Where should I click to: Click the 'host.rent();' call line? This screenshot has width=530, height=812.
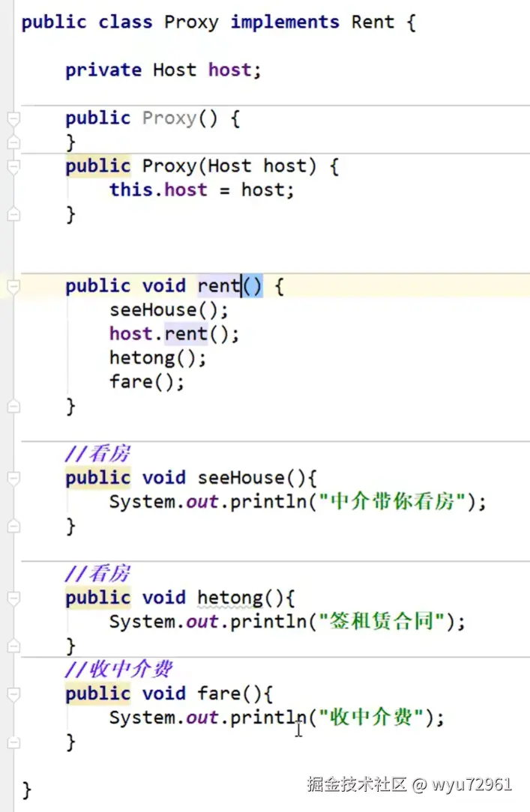click(x=174, y=334)
